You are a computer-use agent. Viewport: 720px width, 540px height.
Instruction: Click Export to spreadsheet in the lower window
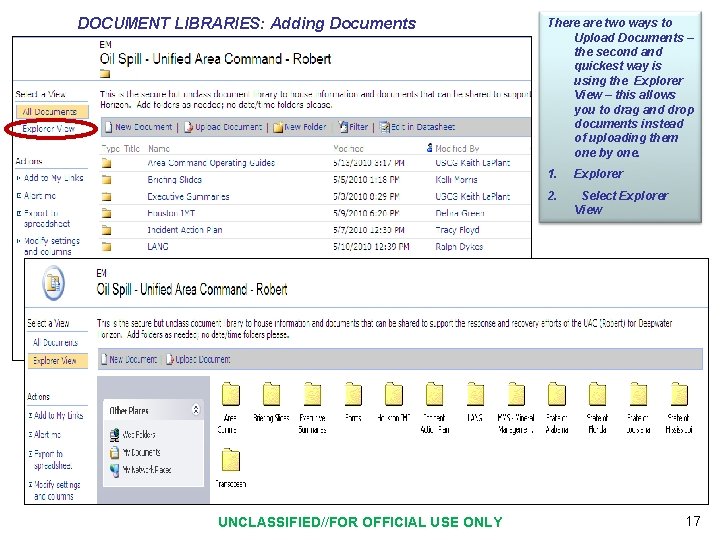coord(53,460)
